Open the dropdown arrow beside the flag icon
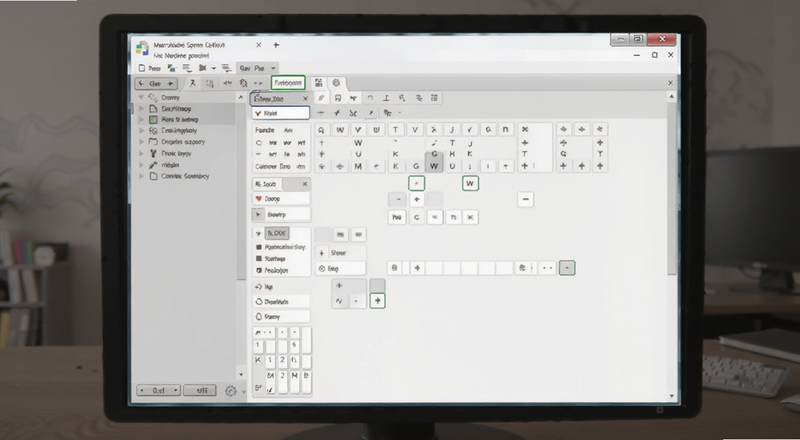800x440 pixels. 213,68
